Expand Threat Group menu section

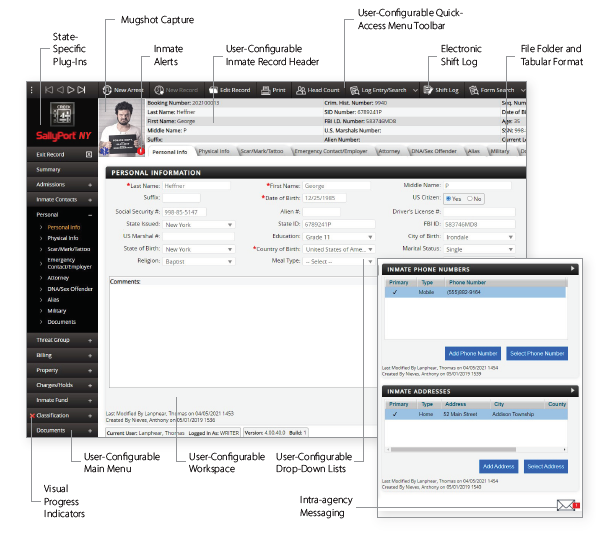coord(90,341)
